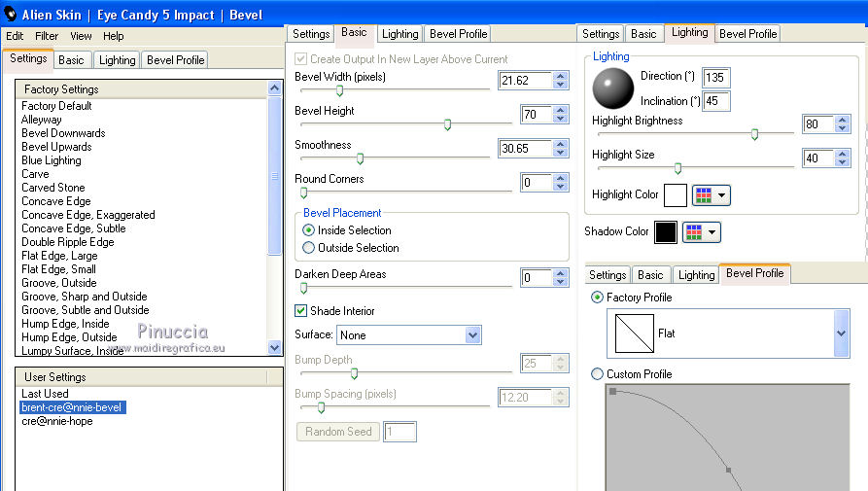Open the View menu
Screen dimensions: 868x491
(81, 36)
